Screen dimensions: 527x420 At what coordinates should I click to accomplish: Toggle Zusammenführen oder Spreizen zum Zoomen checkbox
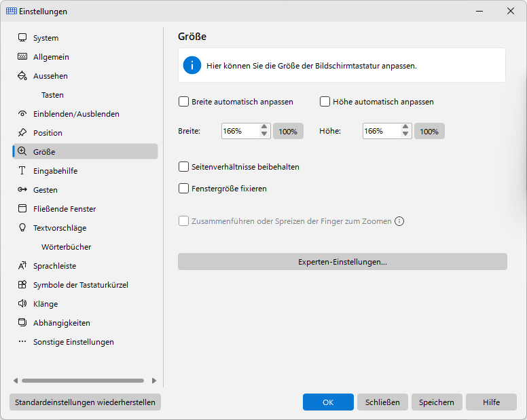point(183,221)
